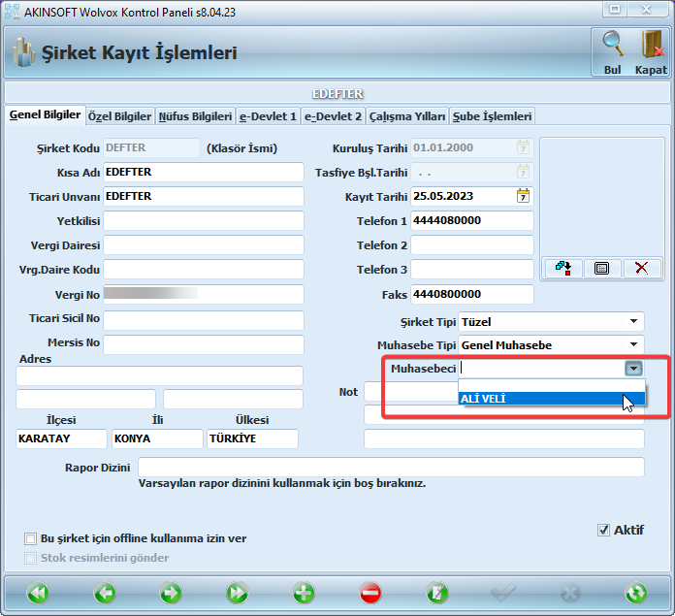The height and width of the screenshot is (616, 675).
Task: Open the Genel Bilgiler tab
Action: click(x=45, y=114)
